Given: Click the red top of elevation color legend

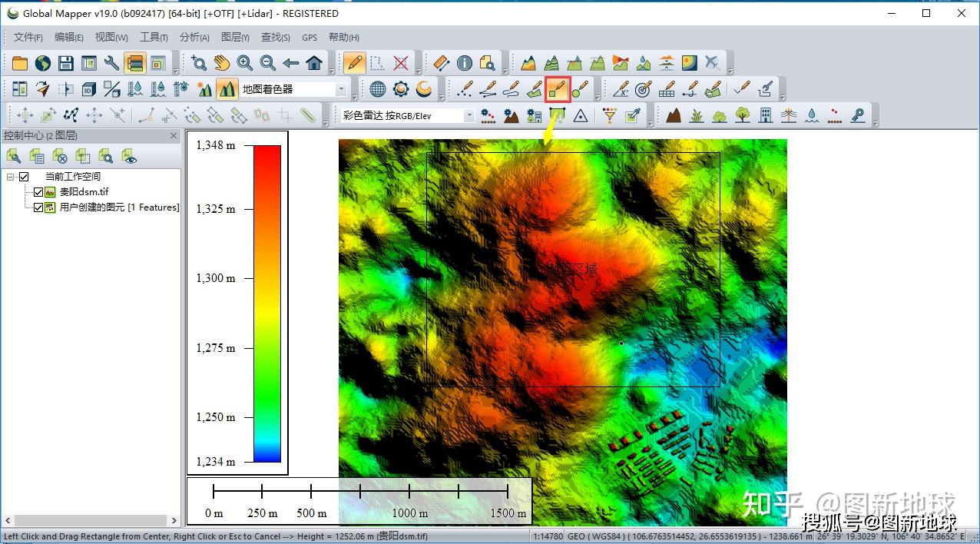Looking at the screenshot, I should coord(267,154).
